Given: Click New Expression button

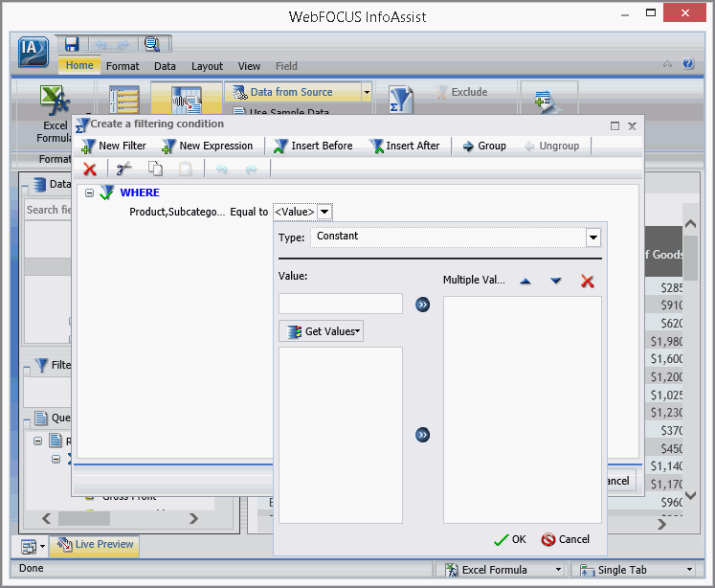Looking at the screenshot, I should click(207, 146).
